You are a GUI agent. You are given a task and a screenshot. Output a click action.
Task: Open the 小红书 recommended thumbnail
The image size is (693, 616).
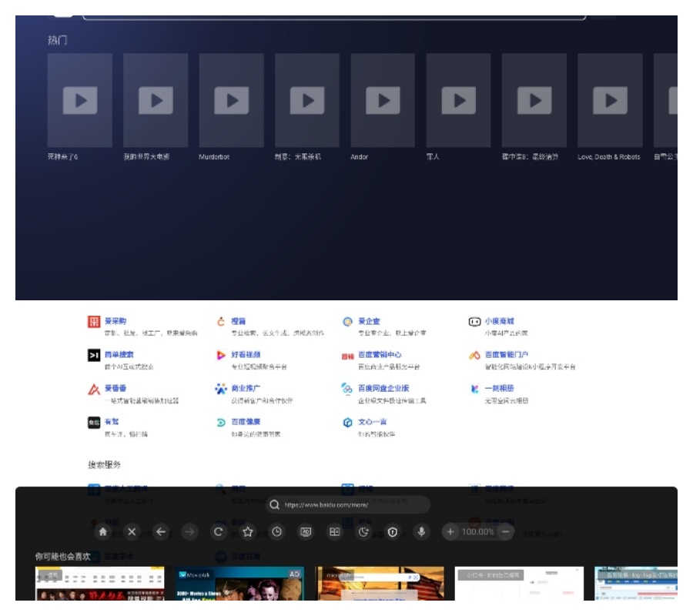pos(519,584)
